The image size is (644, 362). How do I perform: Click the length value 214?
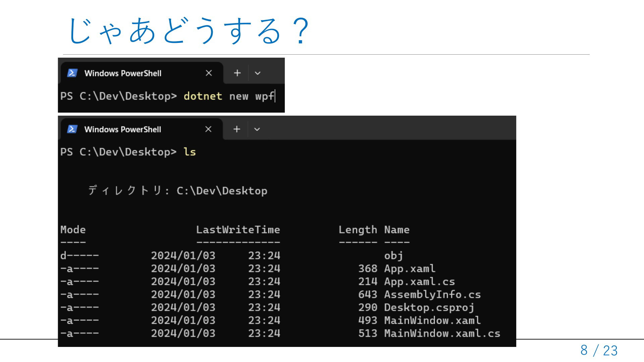point(368,282)
